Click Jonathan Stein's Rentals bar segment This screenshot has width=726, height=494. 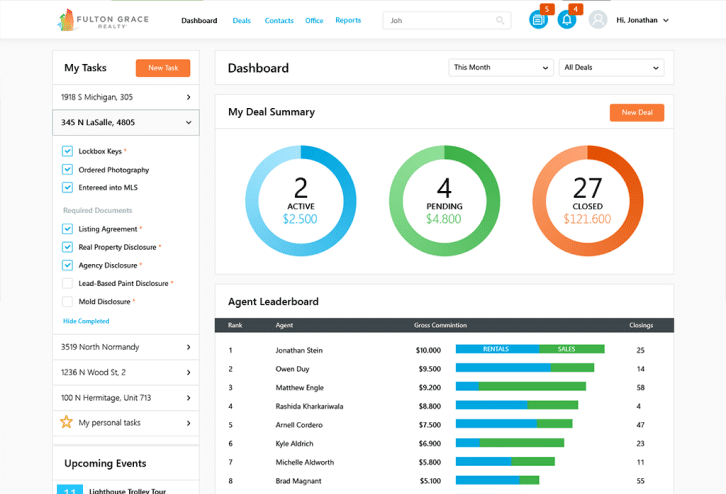coord(497,349)
